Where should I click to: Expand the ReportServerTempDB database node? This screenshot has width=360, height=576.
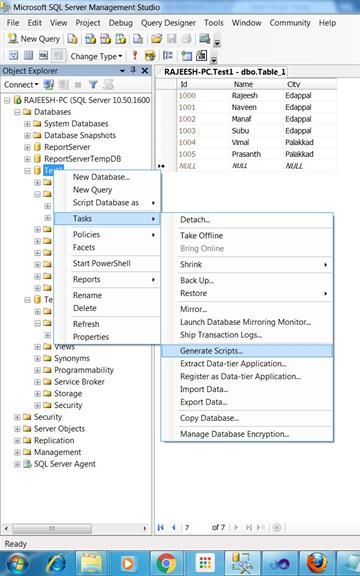(x=27, y=159)
